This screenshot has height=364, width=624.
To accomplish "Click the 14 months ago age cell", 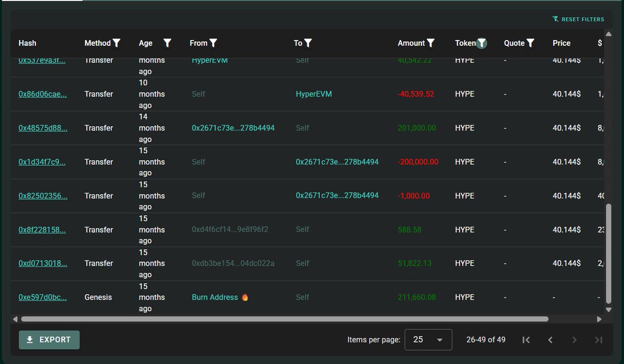I will (x=152, y=128).
